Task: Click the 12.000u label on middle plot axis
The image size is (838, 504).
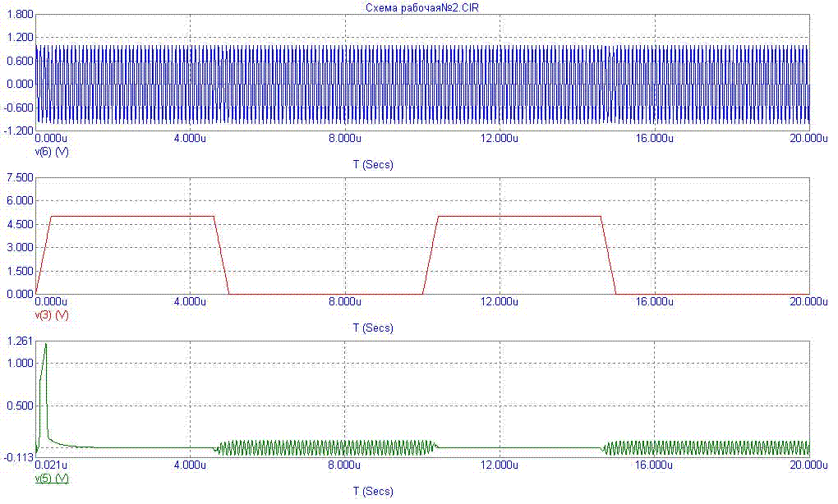Action: [x=500, y=302]
